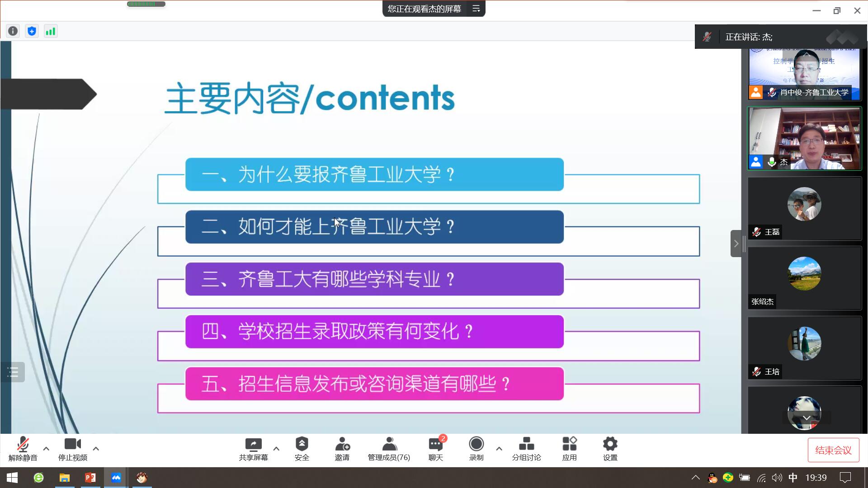
Task: Open Wi-Fi network tray icon
Action: [761, 478]
